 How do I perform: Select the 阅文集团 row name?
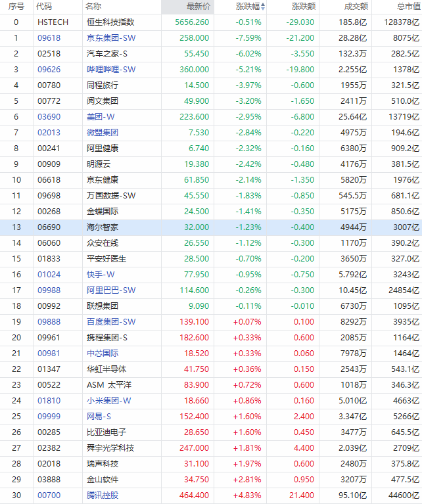[103, 101]
